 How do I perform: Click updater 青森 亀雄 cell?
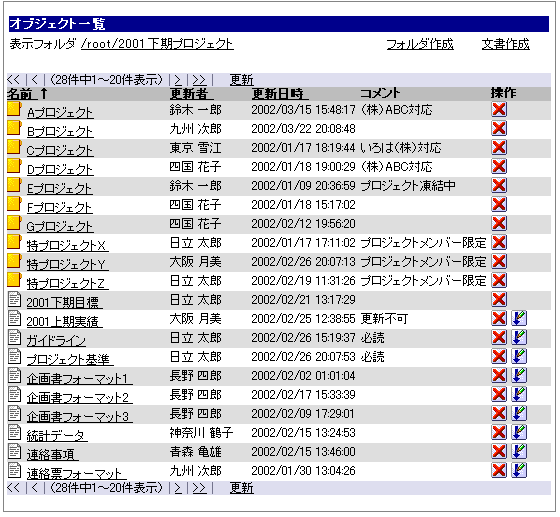point(195,452)
